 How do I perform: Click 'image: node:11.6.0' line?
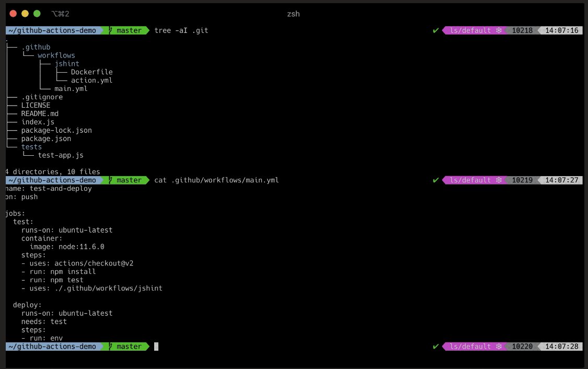click(67, 247)
